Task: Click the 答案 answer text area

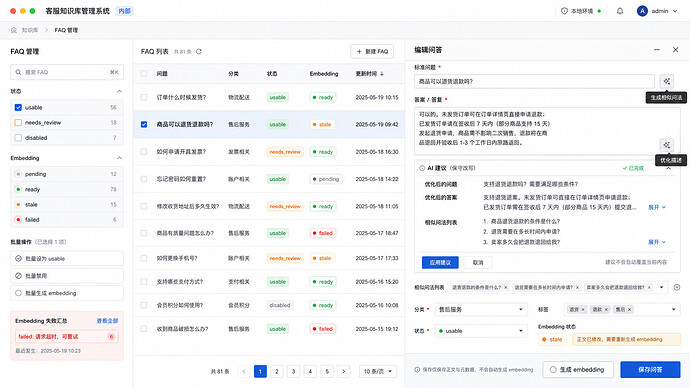Action: (547, 131)
